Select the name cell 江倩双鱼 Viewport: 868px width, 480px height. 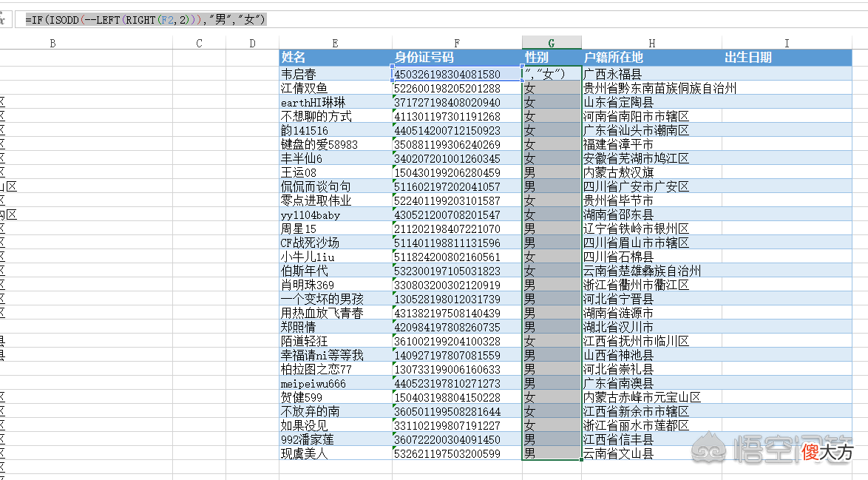tap(336, 88)
